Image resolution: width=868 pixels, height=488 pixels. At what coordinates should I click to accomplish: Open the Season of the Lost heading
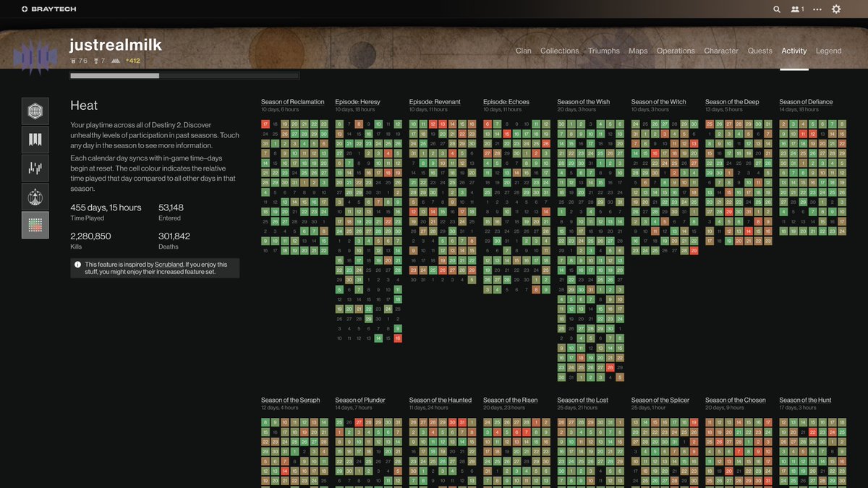pos(583,400)
